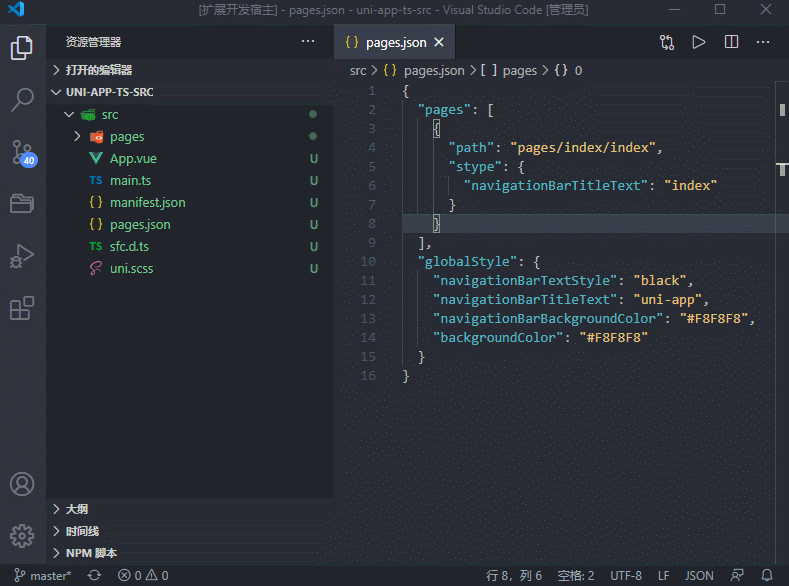This screenshot has height=586, width=789.
Task: Open main.ts file
Action: 191,181
